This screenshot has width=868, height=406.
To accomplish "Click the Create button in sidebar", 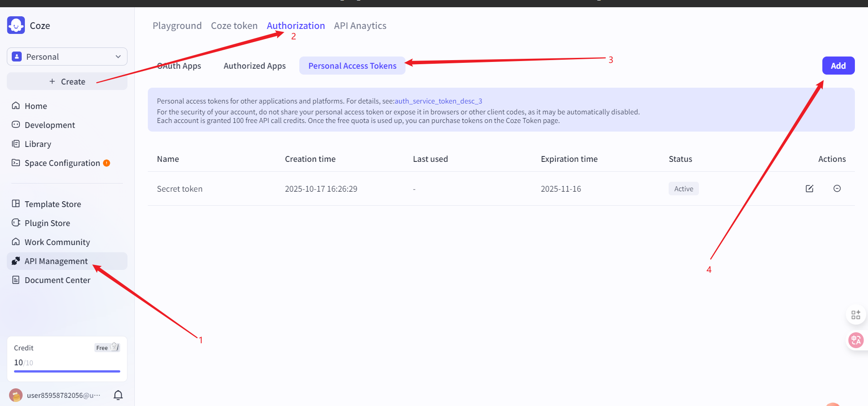I will 67,81.
